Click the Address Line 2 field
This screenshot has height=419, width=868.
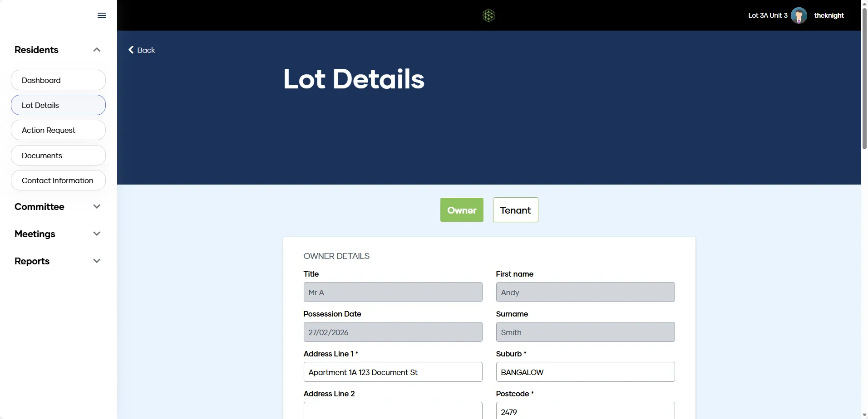(393, 410)
